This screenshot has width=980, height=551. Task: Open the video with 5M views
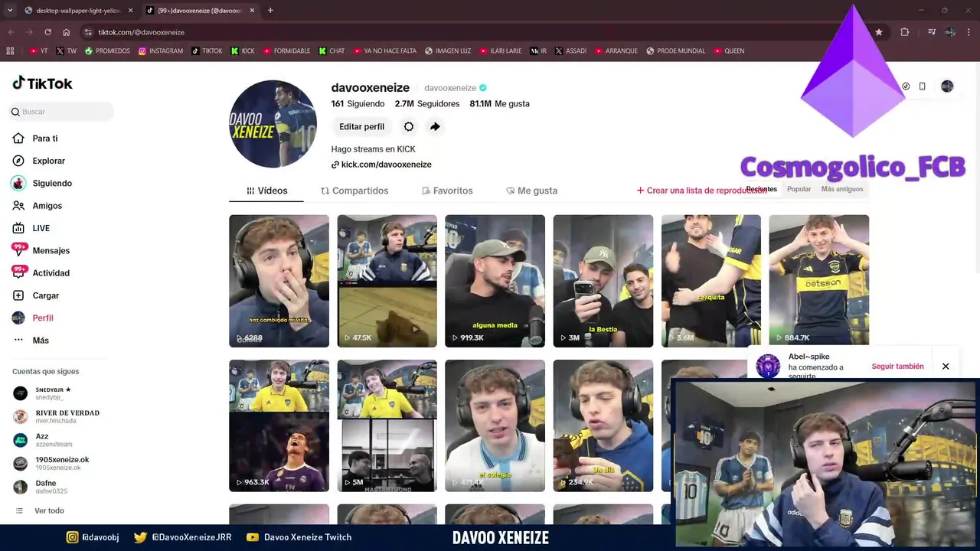point(387,425)
